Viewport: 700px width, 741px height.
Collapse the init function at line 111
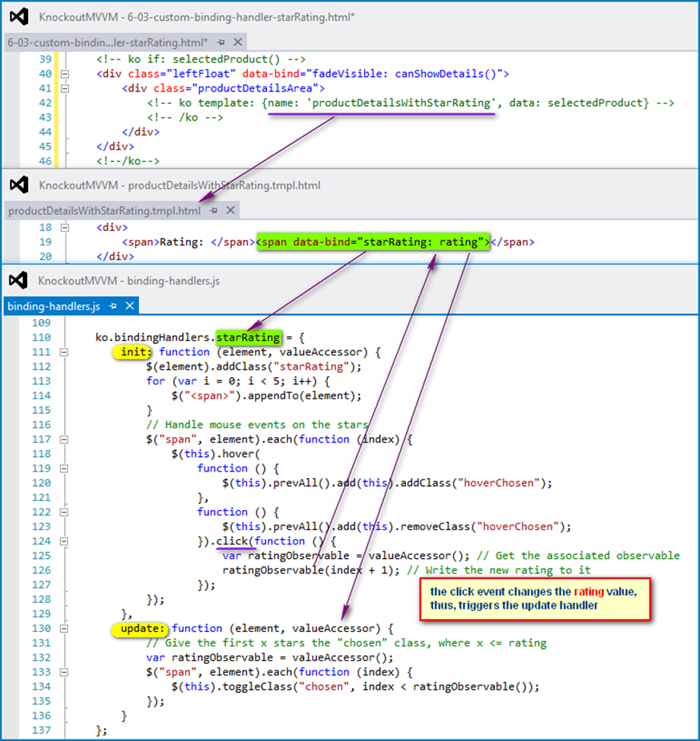(x=65, y=352)
